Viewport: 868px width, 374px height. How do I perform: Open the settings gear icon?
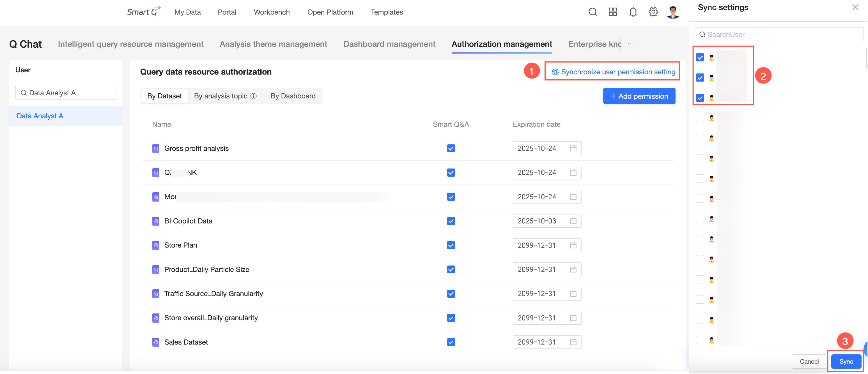pyautogui.click(x=653, y=12)
